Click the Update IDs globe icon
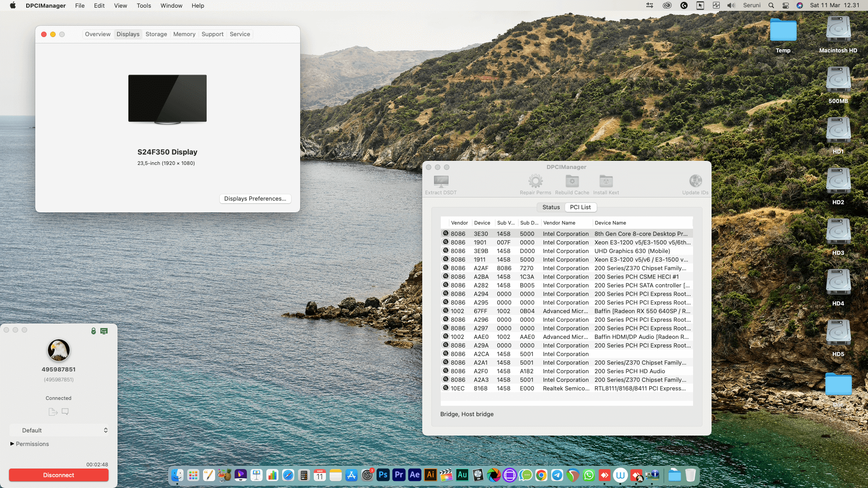 pyautogui.click(x=695, y=182)
